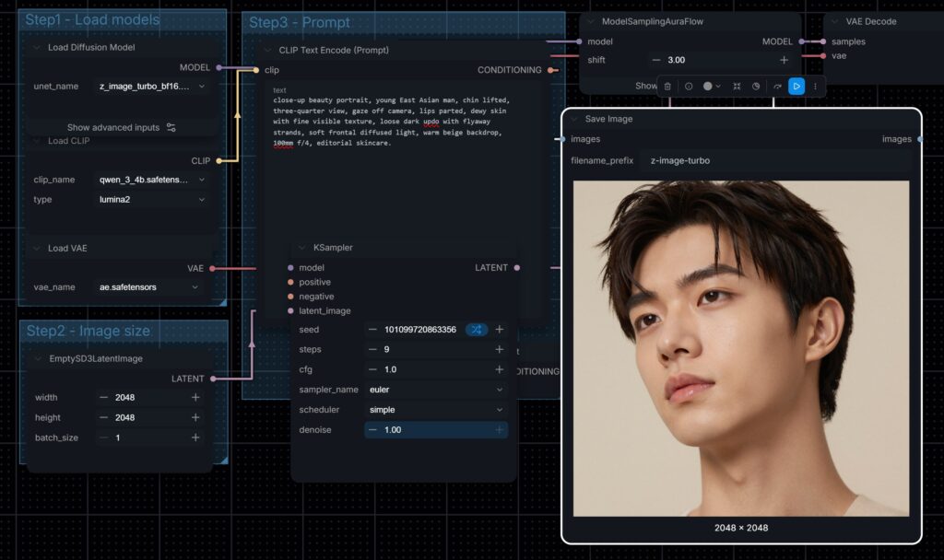The height and width of the screenshot is (560, 944).
Task: Open the sampler_name dropdown showing euler
Action: (x=436, y=390)
